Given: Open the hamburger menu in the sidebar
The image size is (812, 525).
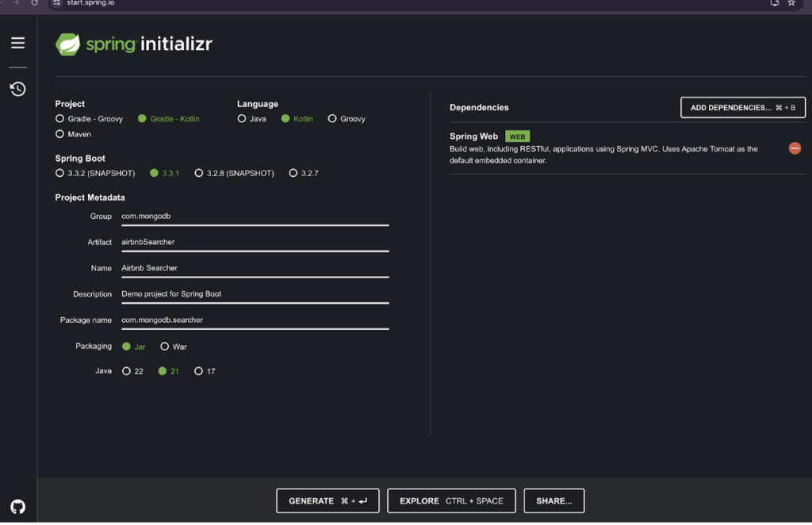Looking at the screenshot, I should click(x=17, y=43).
